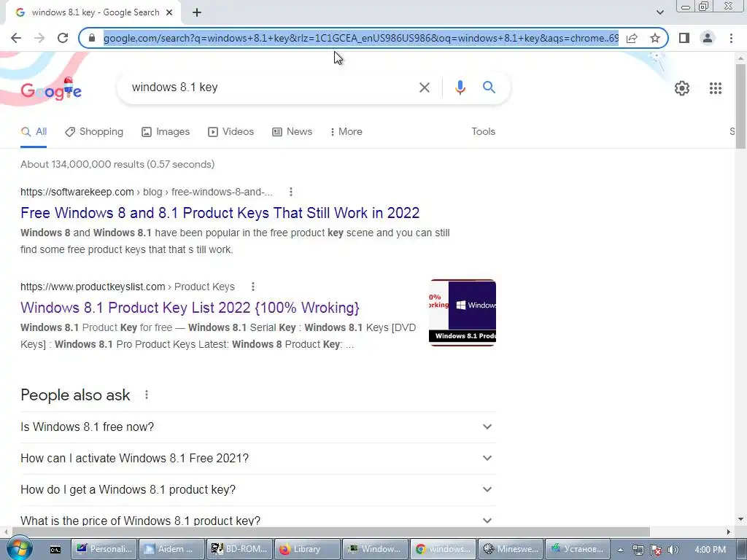
Task: Open a new browser tab
Action: pyautogui.click(x=197, y=13)
